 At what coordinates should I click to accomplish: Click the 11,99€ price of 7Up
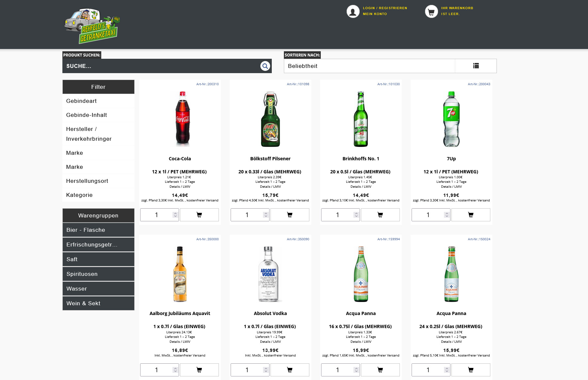[451, 195]
